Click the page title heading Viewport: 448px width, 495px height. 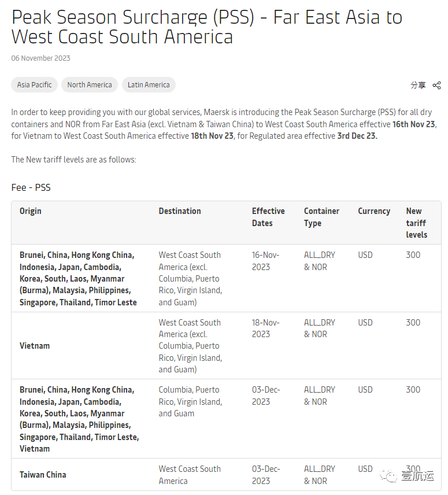[x=207, y=27]
